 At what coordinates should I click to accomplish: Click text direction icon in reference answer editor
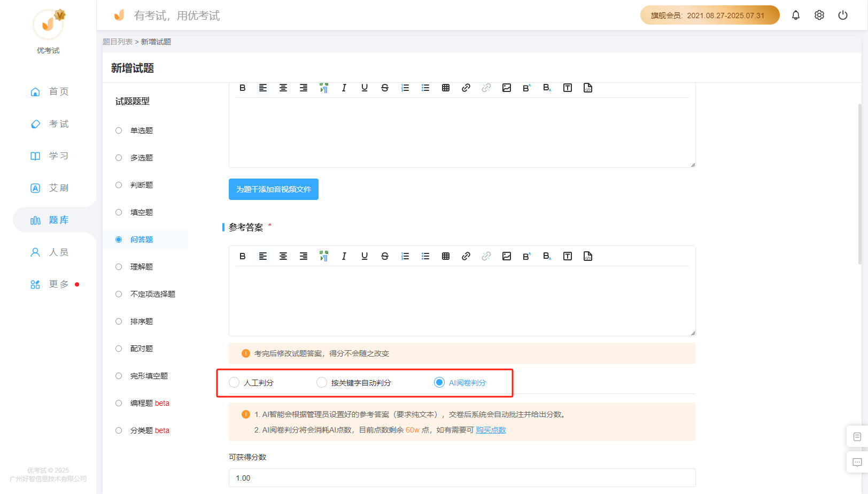click(324, 256)
